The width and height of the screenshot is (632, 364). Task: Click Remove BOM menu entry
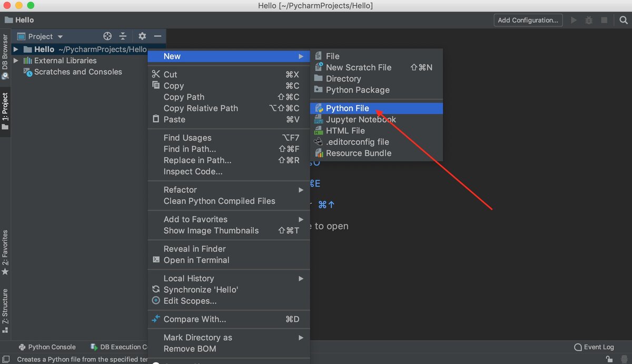pos(229,349)
